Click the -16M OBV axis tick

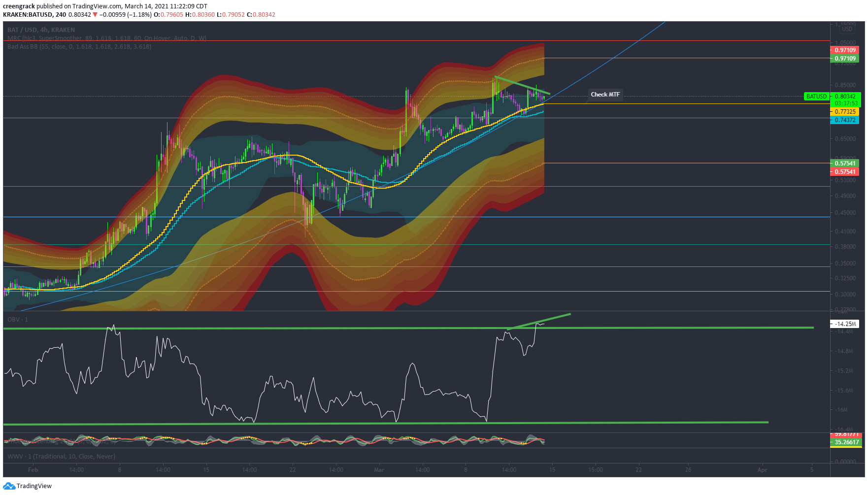(x=841, y=410)
